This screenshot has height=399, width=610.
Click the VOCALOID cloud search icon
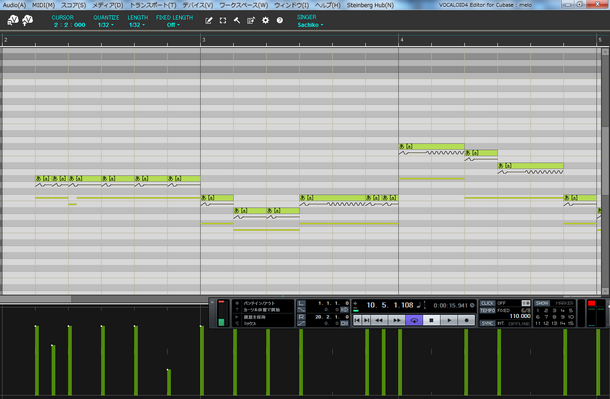coord(13,20)
